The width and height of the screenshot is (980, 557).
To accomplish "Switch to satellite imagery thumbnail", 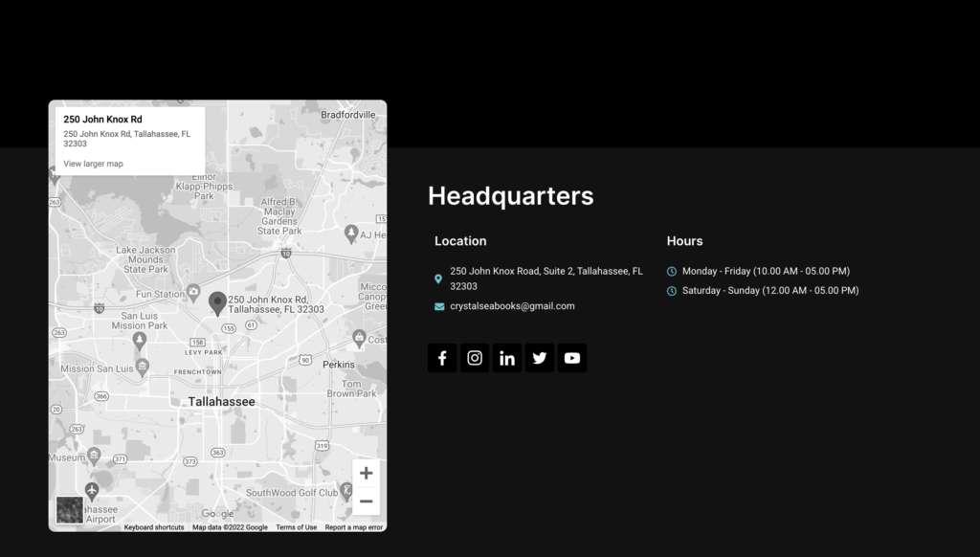I will click(69, 510).
